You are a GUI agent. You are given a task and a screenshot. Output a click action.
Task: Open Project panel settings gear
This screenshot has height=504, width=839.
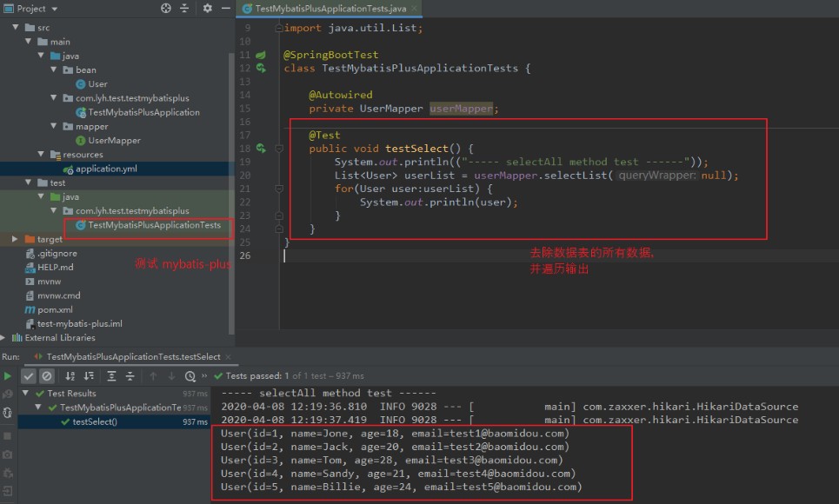click(x=207, y=9)
